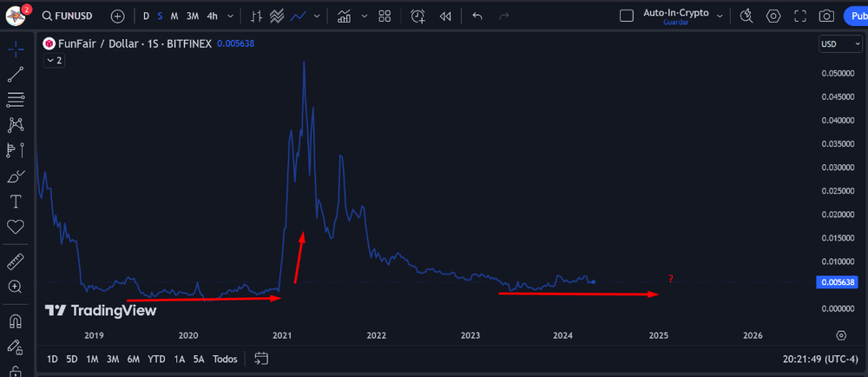Start bar replay with the rewind icon

pos(445,16)
